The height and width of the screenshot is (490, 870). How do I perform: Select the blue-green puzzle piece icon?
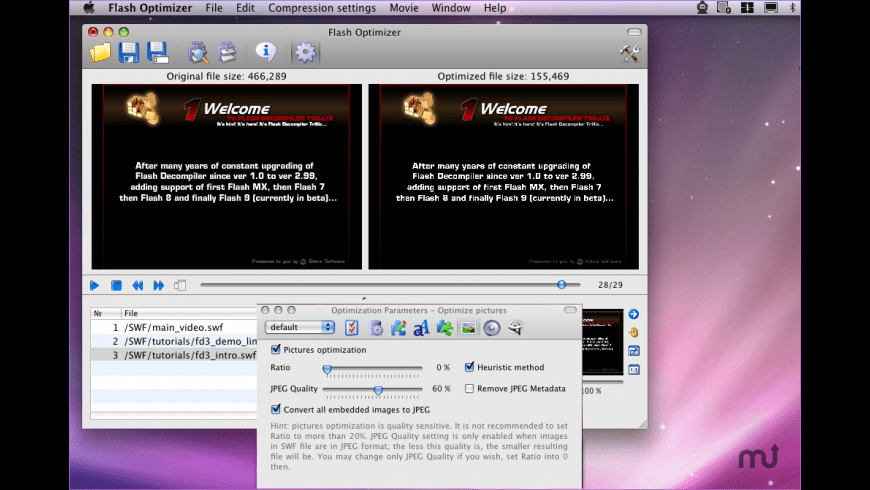pos(444,328)
